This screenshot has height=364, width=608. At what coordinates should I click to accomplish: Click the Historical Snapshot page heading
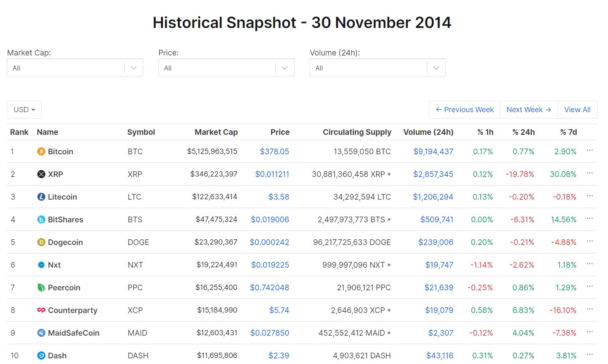coord(302,23)
